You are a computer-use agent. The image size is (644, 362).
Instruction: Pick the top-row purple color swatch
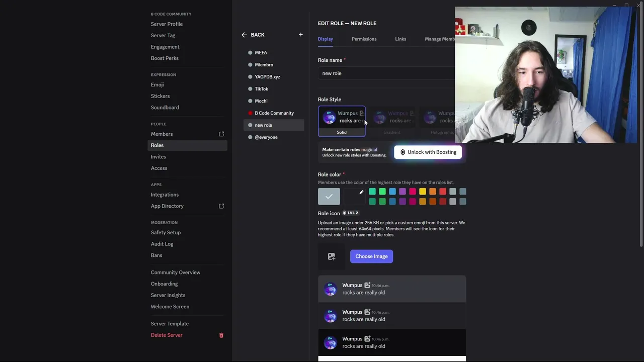(x=403, y=192)
